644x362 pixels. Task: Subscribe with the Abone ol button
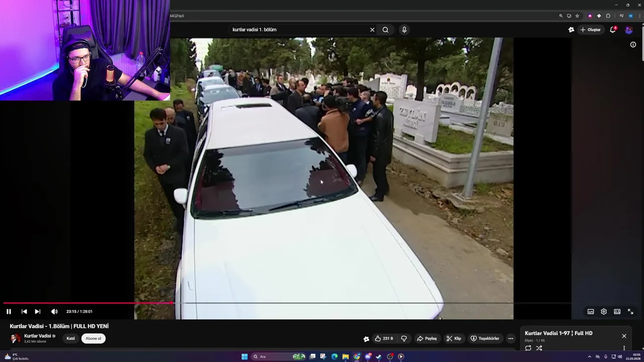pyautogui.click(x=93, y=338)
